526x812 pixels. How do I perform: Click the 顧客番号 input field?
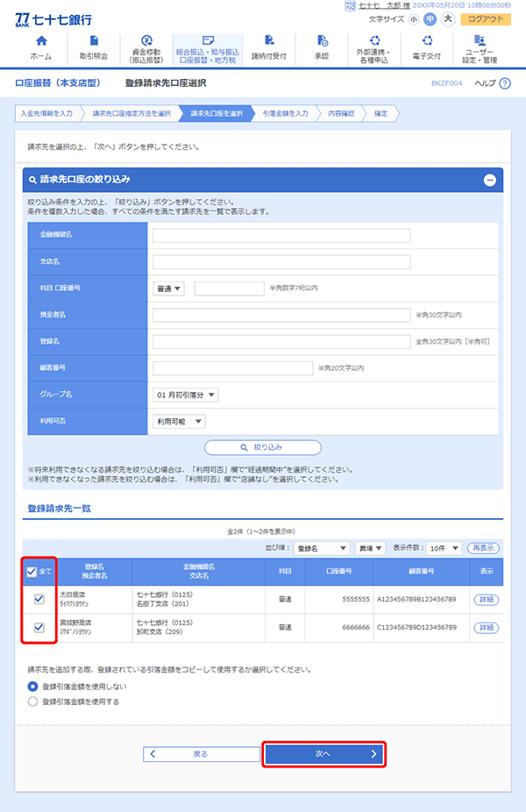point(232,368)
